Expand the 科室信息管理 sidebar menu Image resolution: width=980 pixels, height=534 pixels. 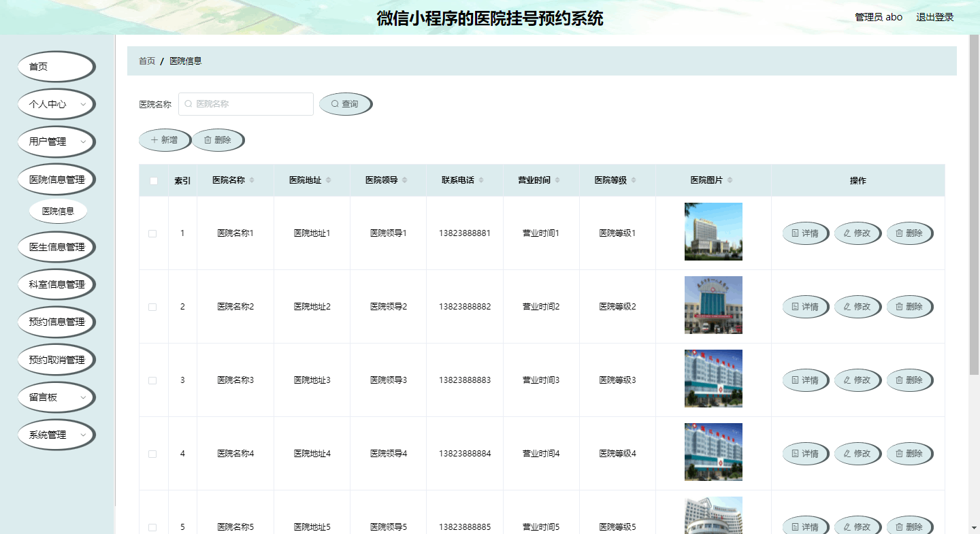56,284
